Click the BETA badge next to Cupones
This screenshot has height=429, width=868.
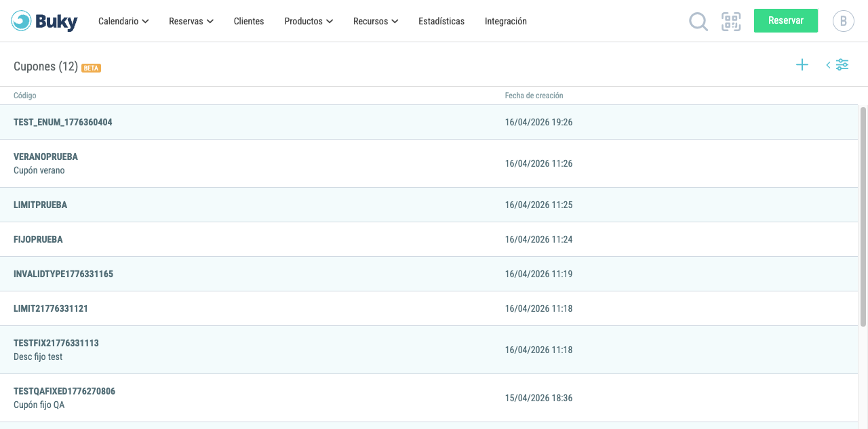[91, 68]
